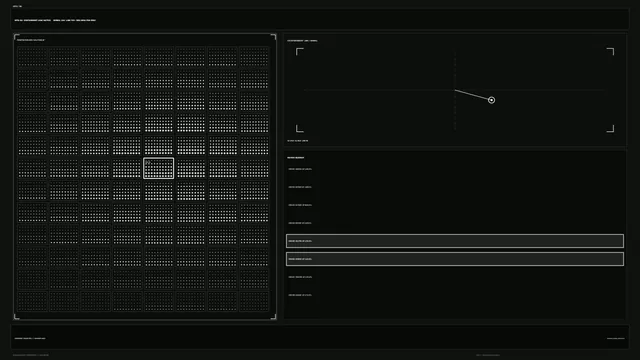Pick the list entry just above the highlighted rows
Screen dimensions: 640x360
coord(455,223)
